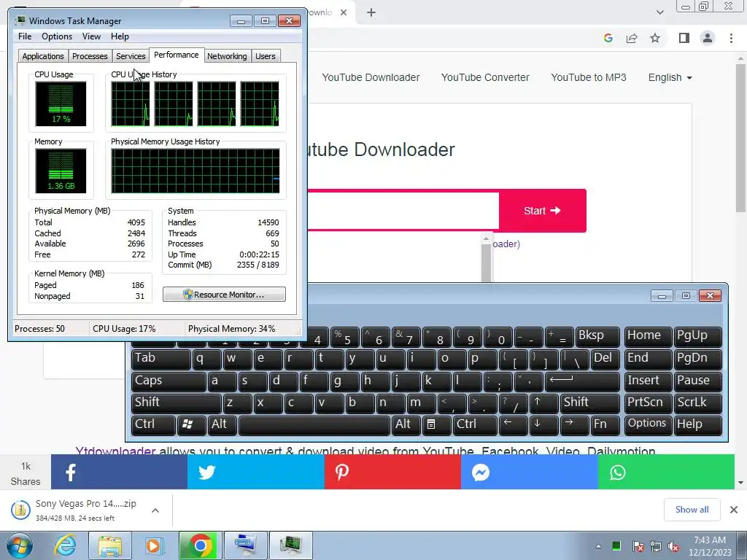Click the pink Start button
Viewport: 747px width, 560px height.
542,211
